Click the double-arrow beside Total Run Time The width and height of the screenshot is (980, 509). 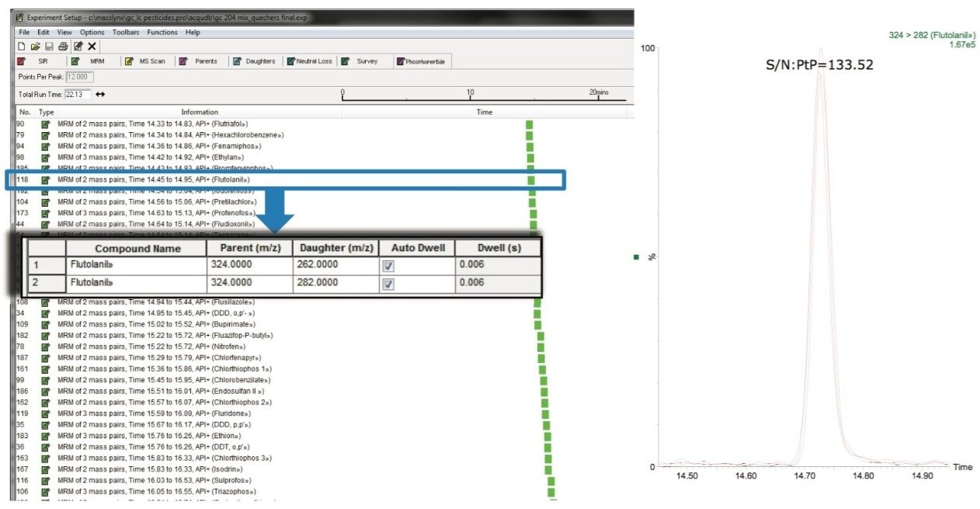100,94
